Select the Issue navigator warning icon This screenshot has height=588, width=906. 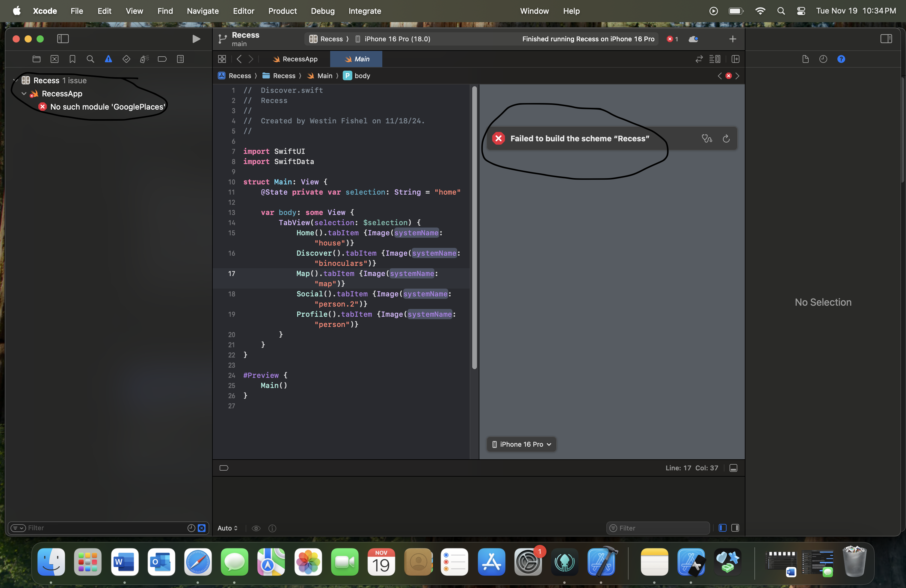[x=108, y=59]
